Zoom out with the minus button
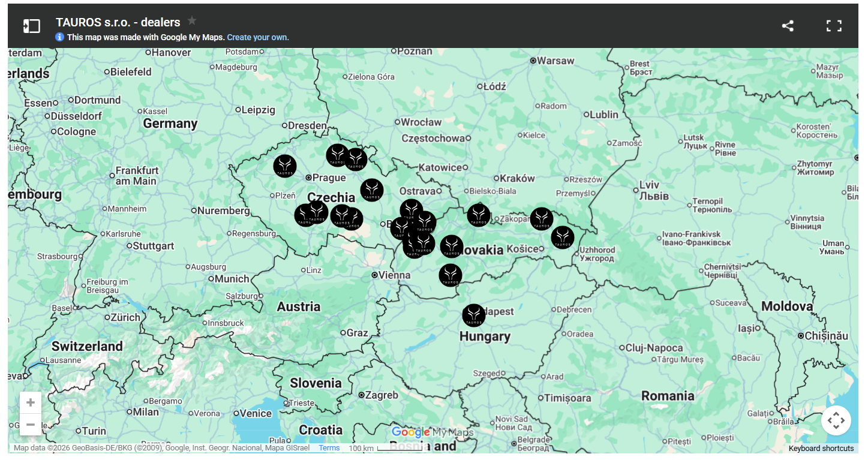The image size is (868, 460). tap(31, 425)
